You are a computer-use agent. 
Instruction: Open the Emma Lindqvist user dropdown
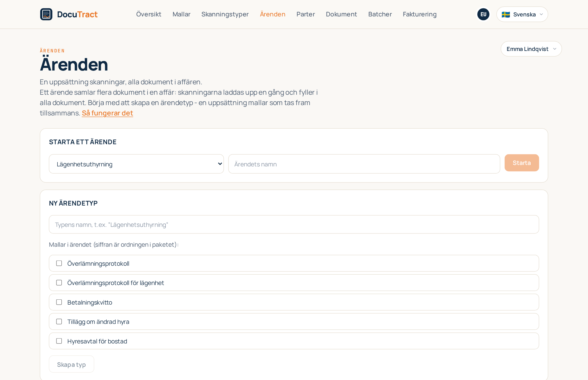(531, 49)
